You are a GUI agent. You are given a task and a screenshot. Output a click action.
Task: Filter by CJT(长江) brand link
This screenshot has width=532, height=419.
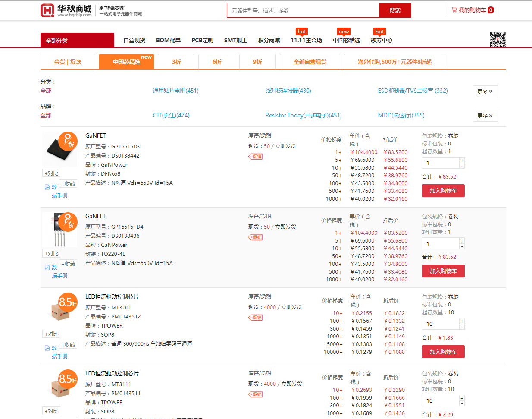click(x=171, y=116)
